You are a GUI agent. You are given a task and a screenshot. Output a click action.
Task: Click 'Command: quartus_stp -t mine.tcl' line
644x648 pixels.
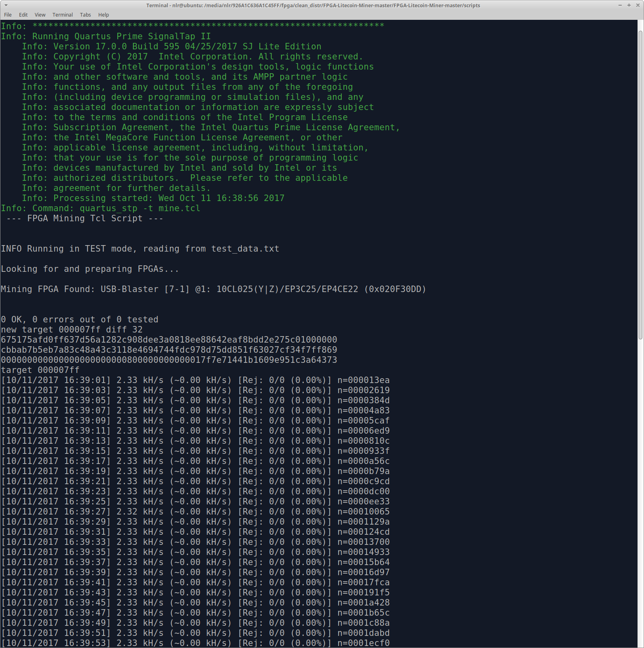point(101,208)
